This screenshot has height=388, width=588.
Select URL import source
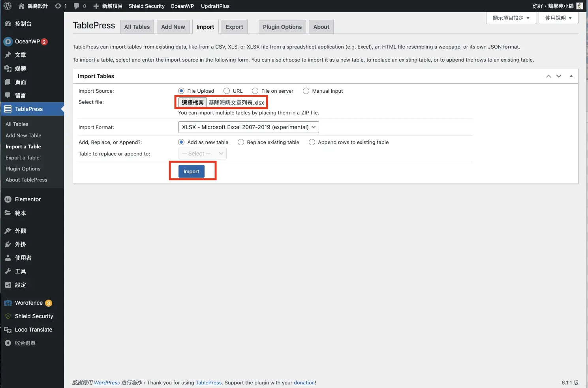click(227, 91)
